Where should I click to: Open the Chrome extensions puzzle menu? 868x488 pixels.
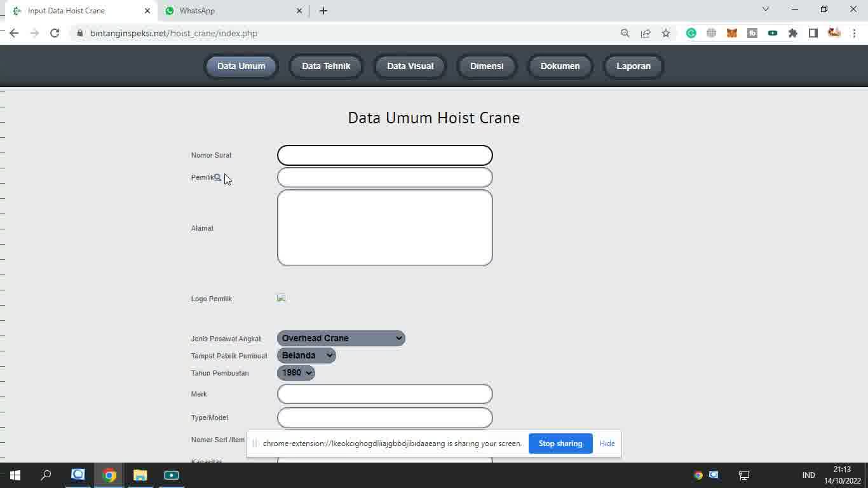click(793, 33)
